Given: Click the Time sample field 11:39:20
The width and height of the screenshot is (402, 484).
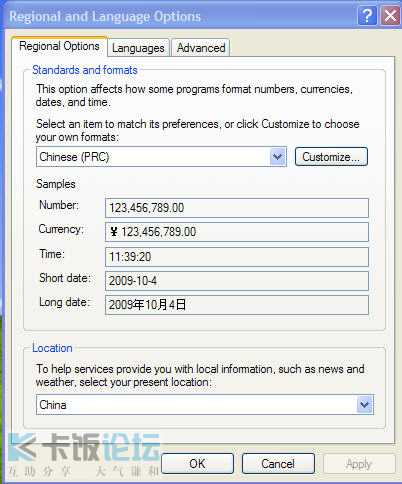Looking at the screenshot, I should [237, 257].
